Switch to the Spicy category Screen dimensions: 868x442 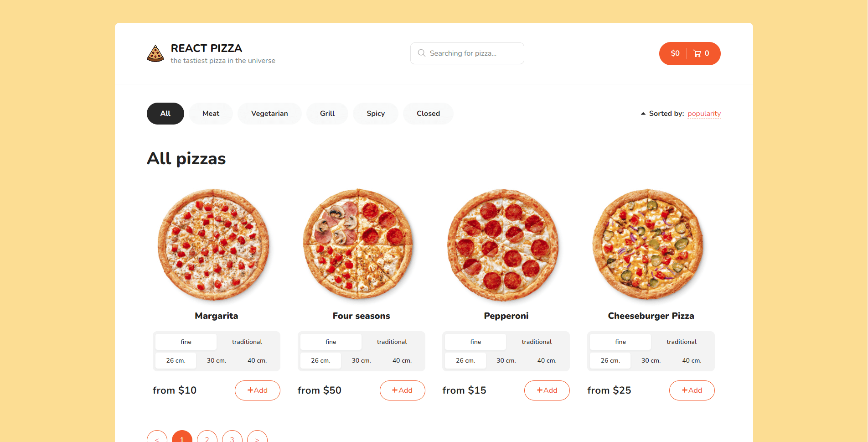click(x=376, y=114)
